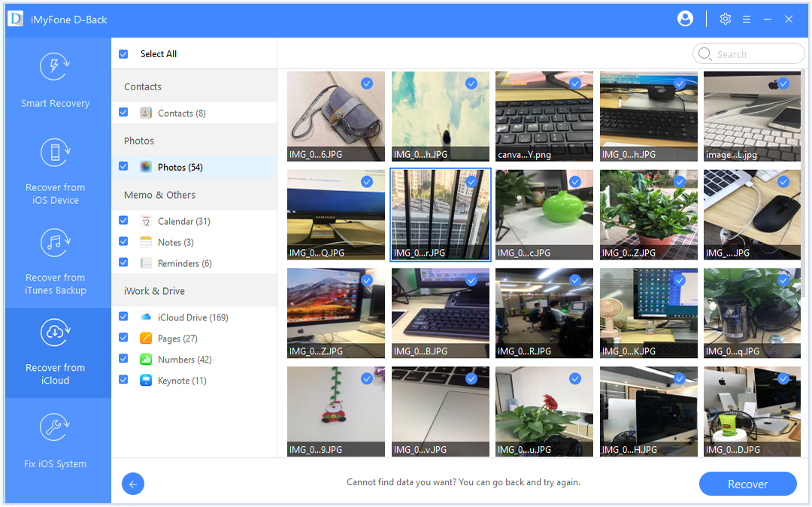
Task: Click the iMyFone D-Back logo icon
Action: pyautogui.click(x=15, y=19)
